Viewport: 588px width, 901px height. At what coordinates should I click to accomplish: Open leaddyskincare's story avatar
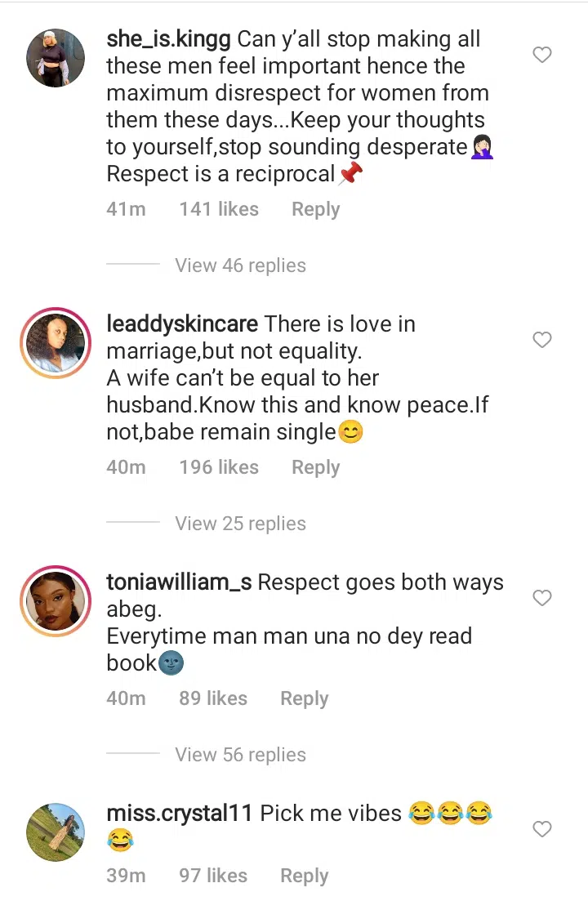click(x=56, y=343)
